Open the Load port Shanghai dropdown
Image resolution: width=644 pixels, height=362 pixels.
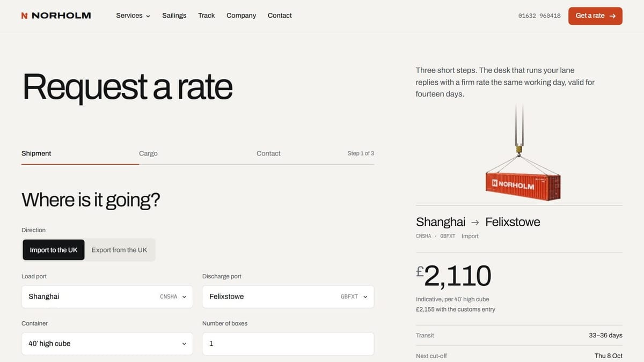(x=107, y=297)
